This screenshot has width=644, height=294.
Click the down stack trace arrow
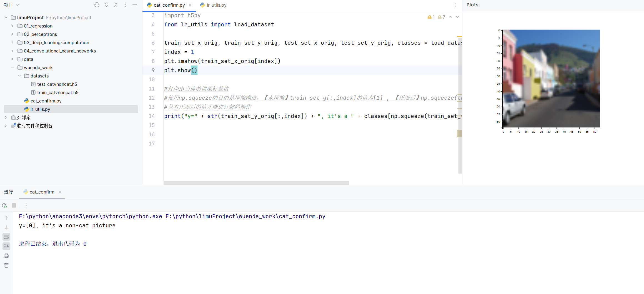point(6,227)
